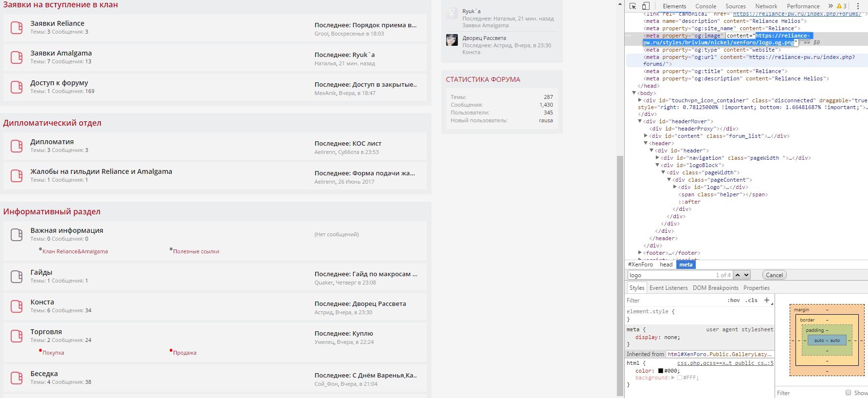868x398 pixels.
Task: Toggle the device toolbar icon
Action: (646, 6)
